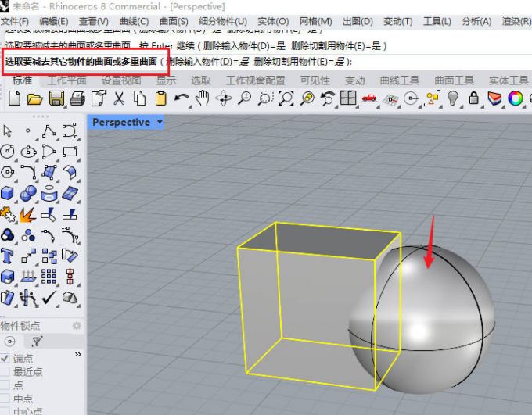Viewport: 532px width, 415px height.
Task: Click the New file icon
Action: [14, 98]
